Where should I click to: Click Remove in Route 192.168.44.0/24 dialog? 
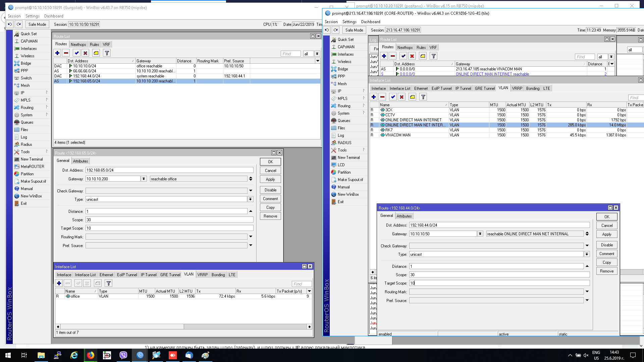point(607,271)
